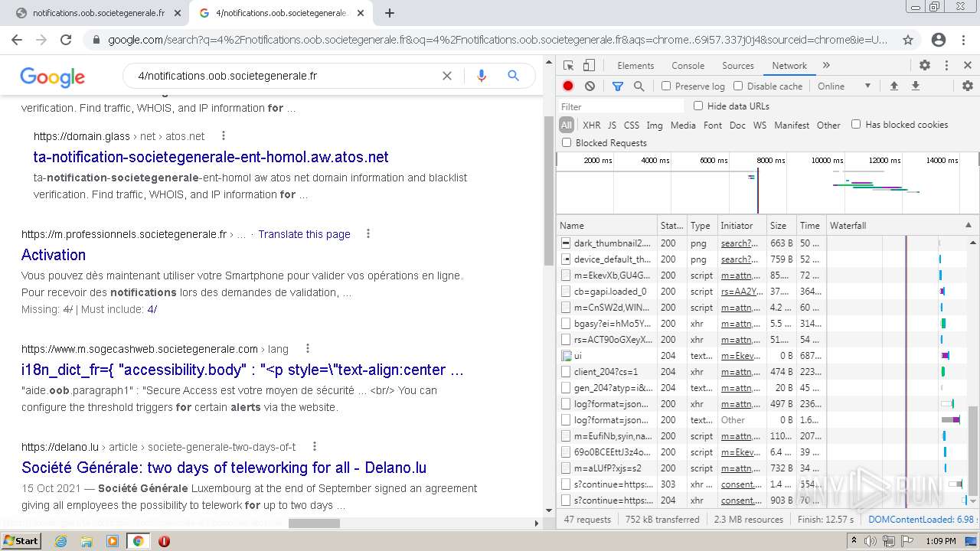The width and height of the screenshot is (980, 551).
Task: Close the DevTools panel
Action: 968,66
